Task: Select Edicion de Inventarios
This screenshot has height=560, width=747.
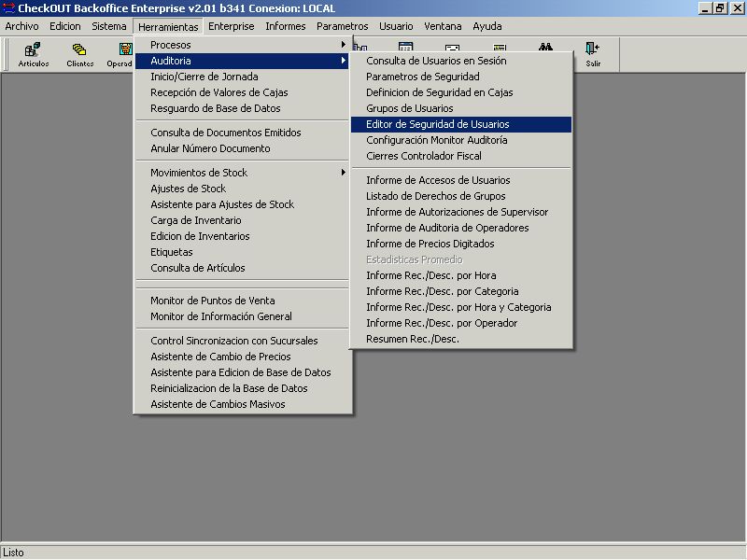Action: pyautogui.click(x=242, y=236)
